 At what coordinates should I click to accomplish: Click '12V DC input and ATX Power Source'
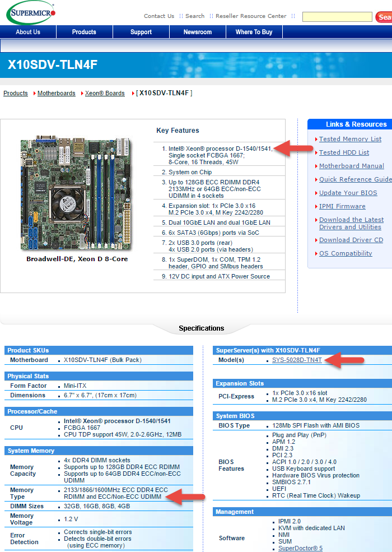(x=219, y=276)
